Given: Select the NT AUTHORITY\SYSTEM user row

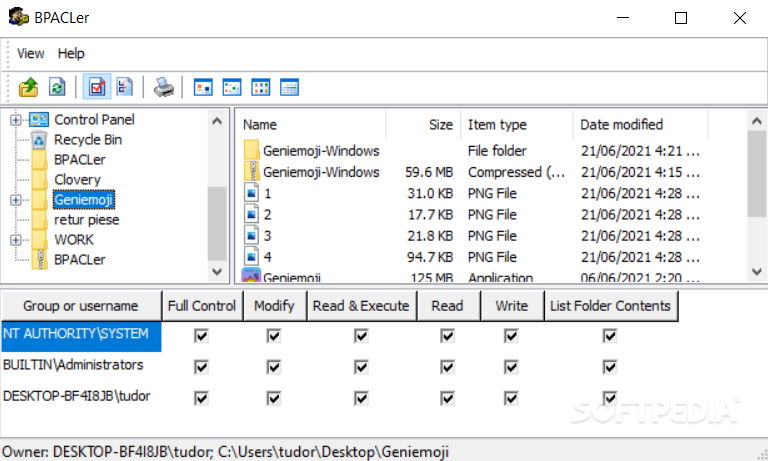Looking at the screenshot, I should pyautogui.click(x=81, y=336).
